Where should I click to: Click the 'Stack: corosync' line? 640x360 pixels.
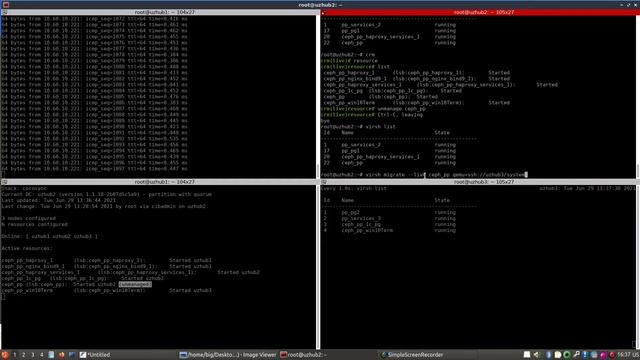tap(24, 189)
